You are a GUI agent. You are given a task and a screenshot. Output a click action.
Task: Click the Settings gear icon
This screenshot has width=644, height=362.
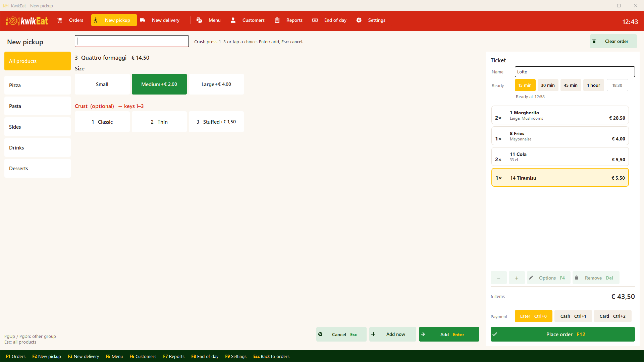[359, 20]
